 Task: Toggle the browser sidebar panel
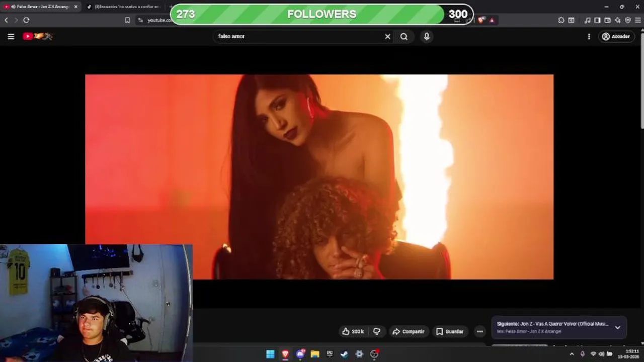[597, 20]
